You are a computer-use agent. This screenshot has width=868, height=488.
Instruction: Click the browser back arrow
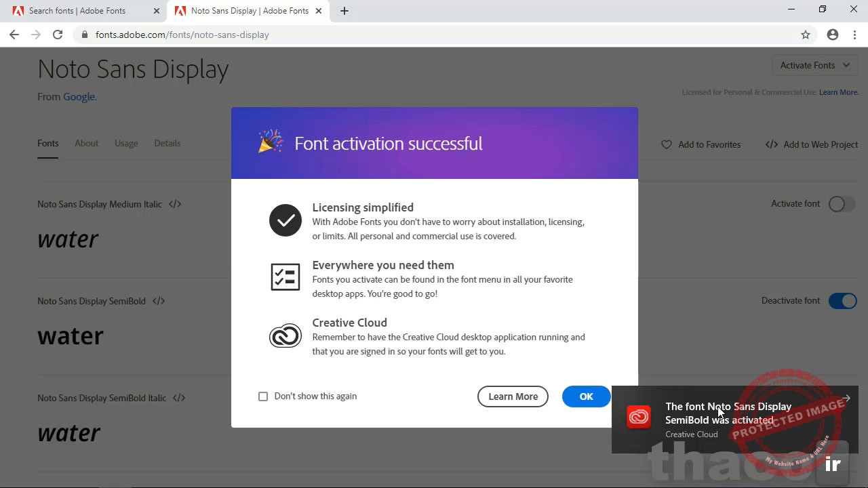coord(14,35)
